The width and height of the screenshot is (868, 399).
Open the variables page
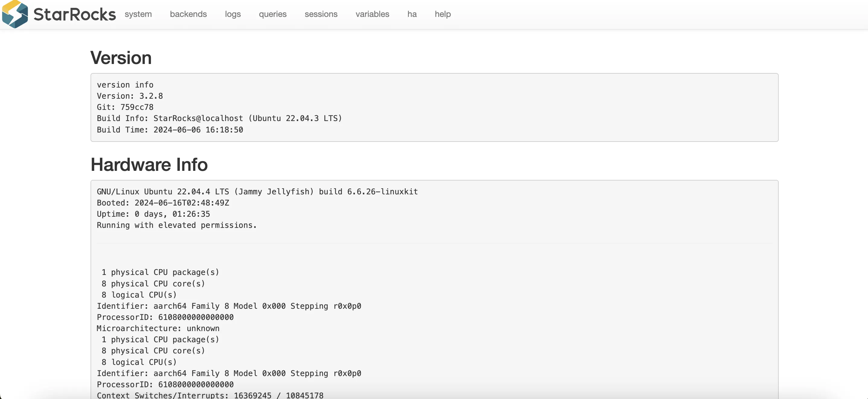pos(372,14)
